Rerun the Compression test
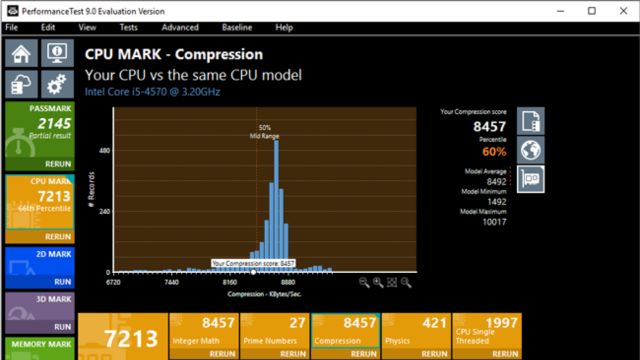The width and height of the screenshot is (640, 360). click(x=364, y=354)
